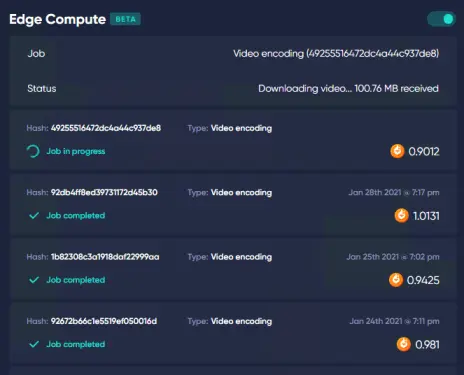Click the reward value 0.9012
This screenshot has width=464, height=375.
[424, 152]
